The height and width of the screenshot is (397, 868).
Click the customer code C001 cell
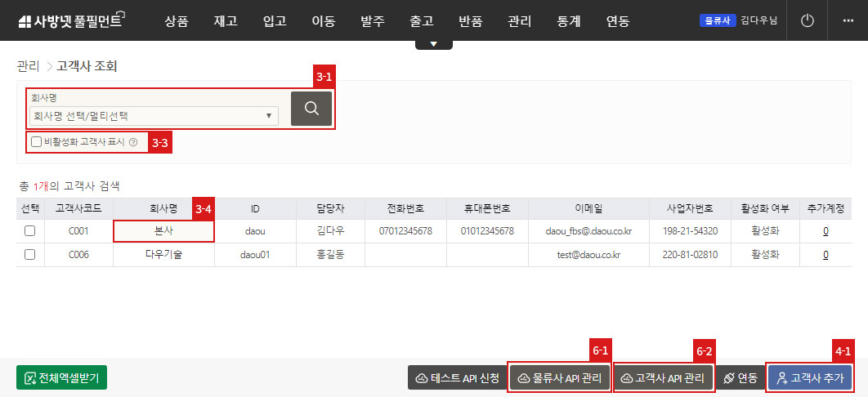click(x=78, y=231)
